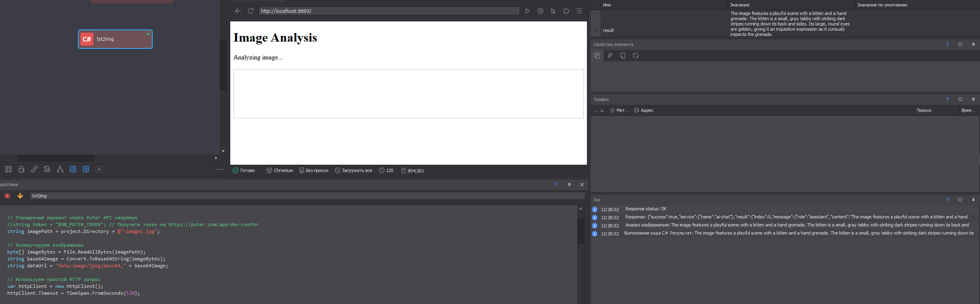Open the Chromium browser engine selector

click(280, 170)
